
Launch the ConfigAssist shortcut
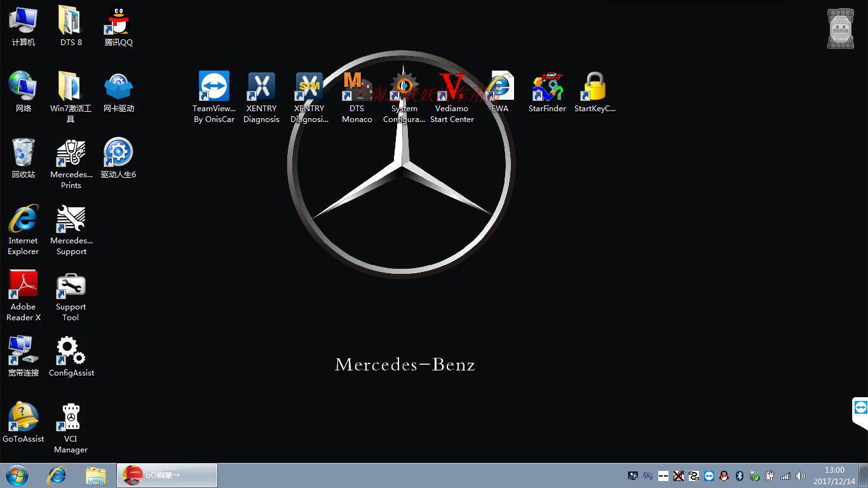[71, 356]
